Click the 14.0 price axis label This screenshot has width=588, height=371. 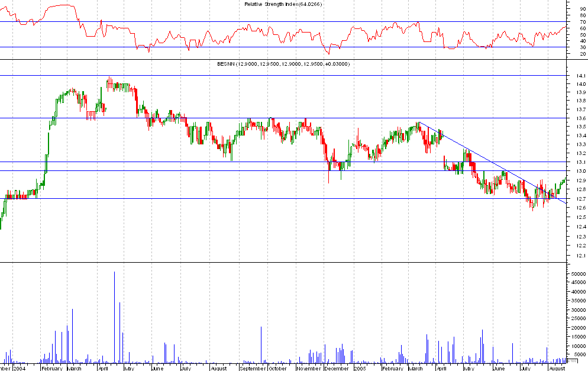tap(581, 84)
